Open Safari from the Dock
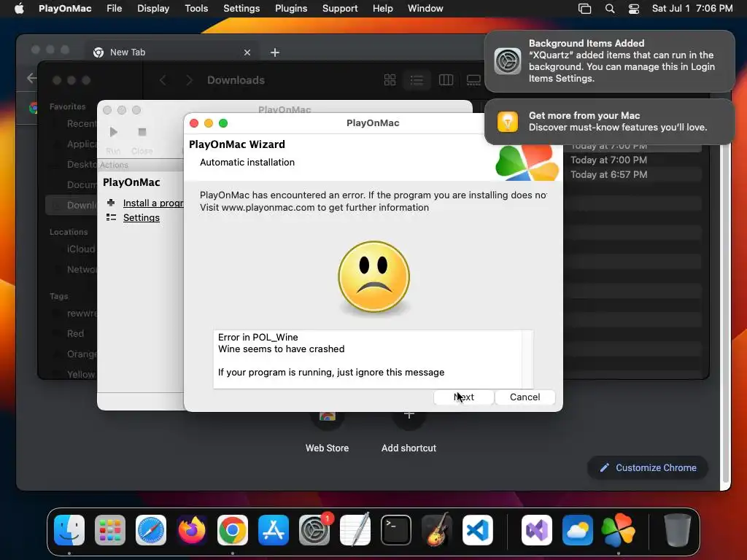The image size is (747, 560). (x=151, y=530)
